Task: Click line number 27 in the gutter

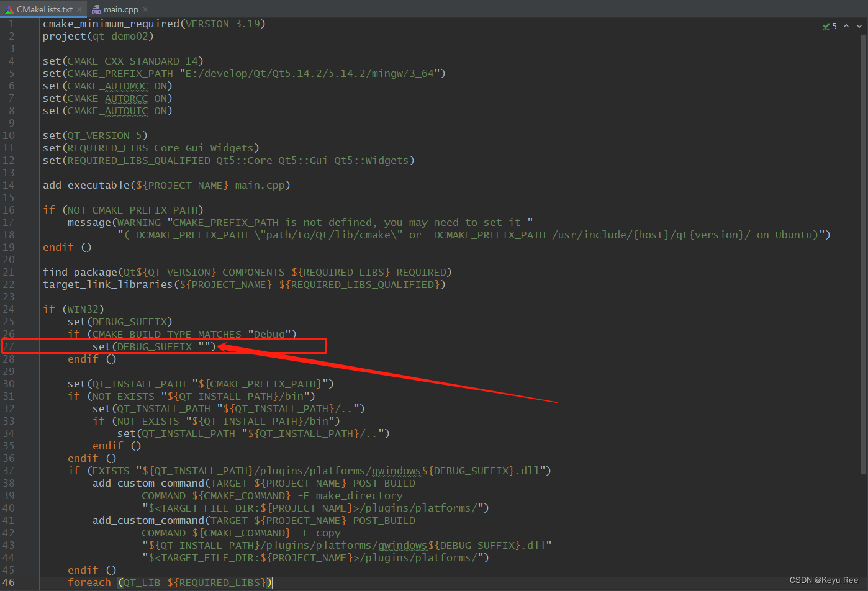Action: [9, 346]
